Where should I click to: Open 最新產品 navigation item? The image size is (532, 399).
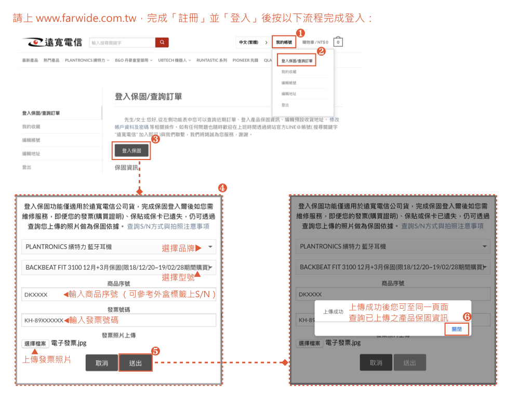tap(30, 60)
